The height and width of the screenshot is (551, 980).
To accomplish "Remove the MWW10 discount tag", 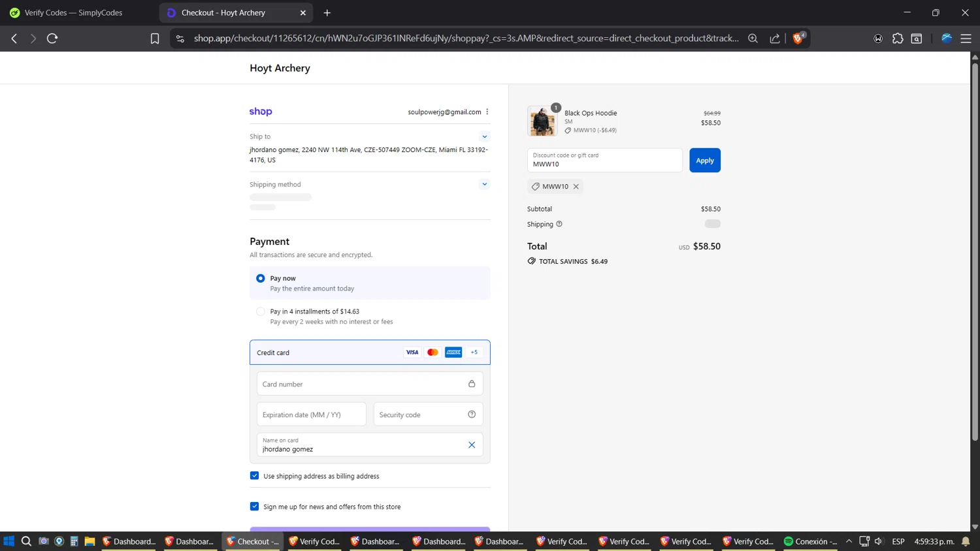I will [x=576, y=187].
